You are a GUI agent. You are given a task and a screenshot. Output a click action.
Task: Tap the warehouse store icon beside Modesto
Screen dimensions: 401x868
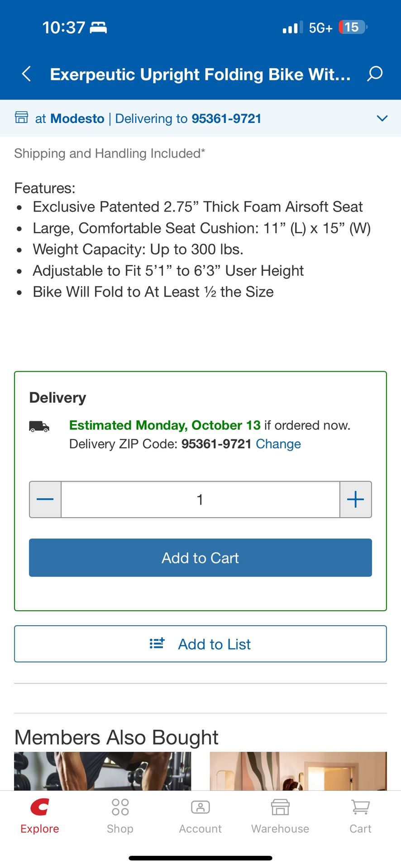[x=21, y=118]
